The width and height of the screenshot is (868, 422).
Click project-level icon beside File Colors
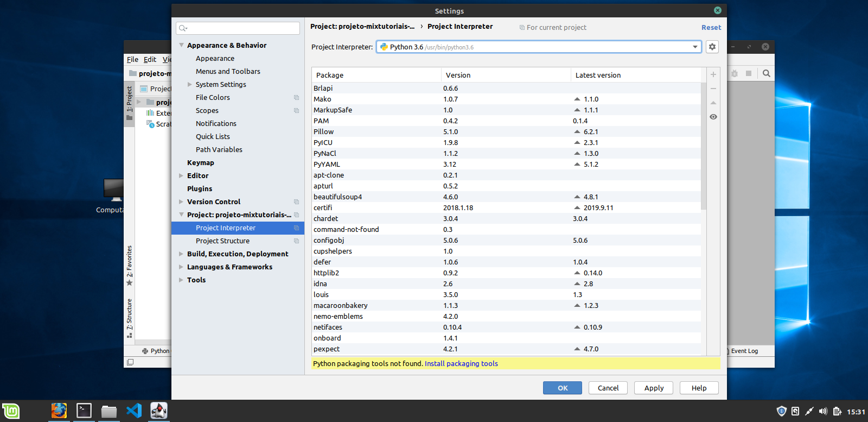pyautogui.click(x=296, y=98)
